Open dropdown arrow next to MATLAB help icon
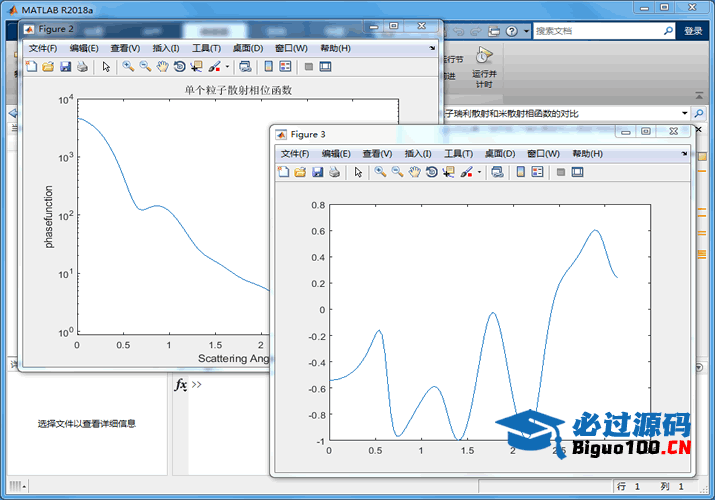This screenshot has width=715, height=500. [x=527, y=31]
